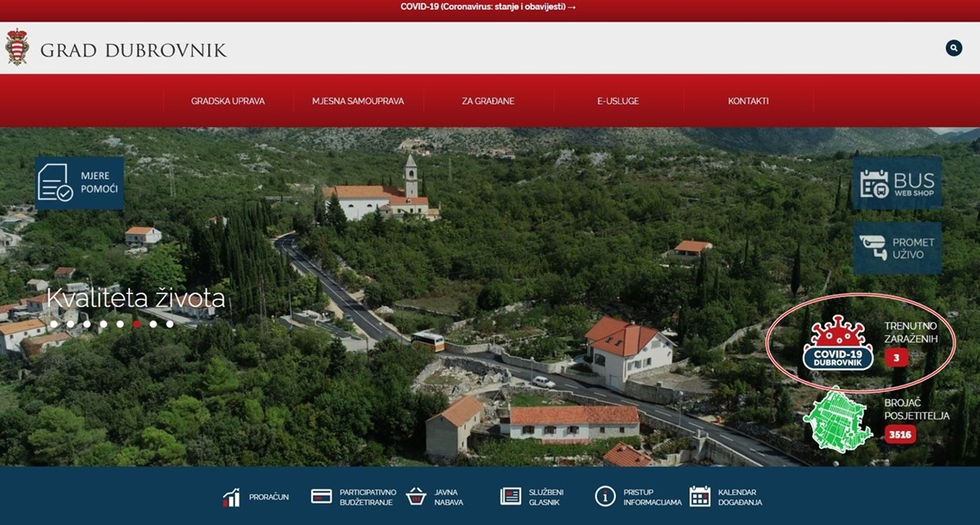The image size is (980, 525).
Task: Click the red badge showing 3516
Action: point(900,434)
